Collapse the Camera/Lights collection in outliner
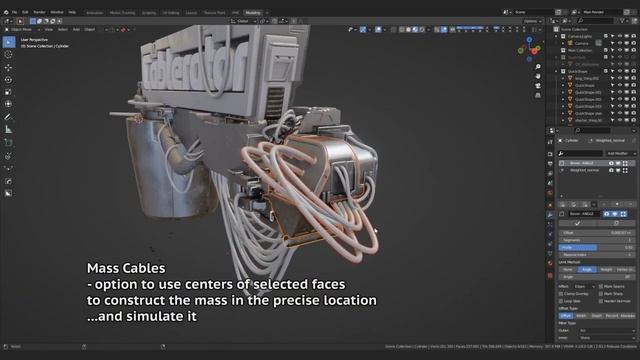Screen dimensions: 640x360 (556, 36)
